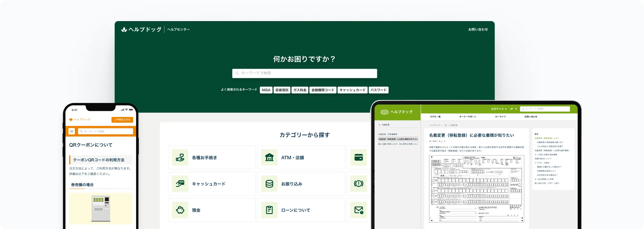The height and width of the screenshot is (229, 644).
Task: Open the 預金 category
Action: click(212, 210)
